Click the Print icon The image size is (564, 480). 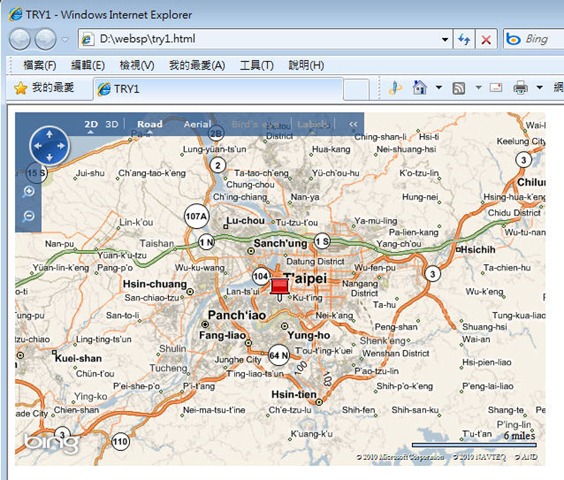(x=520, y=87)
